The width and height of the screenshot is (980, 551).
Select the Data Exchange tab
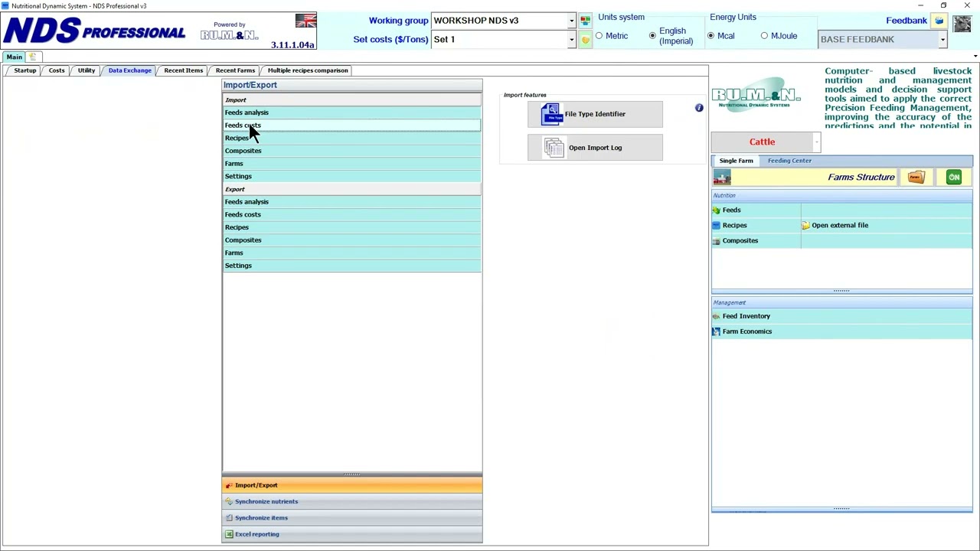pyautogui.click(x=130, y=70)
